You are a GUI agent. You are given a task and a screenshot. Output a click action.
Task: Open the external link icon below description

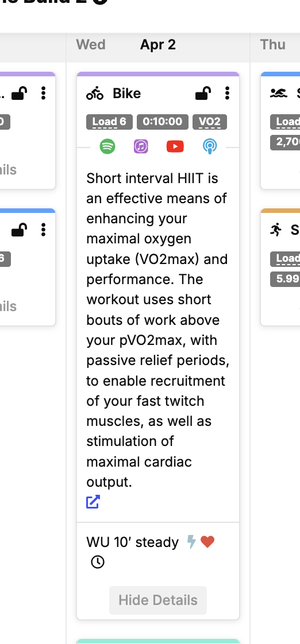(93, 502)
